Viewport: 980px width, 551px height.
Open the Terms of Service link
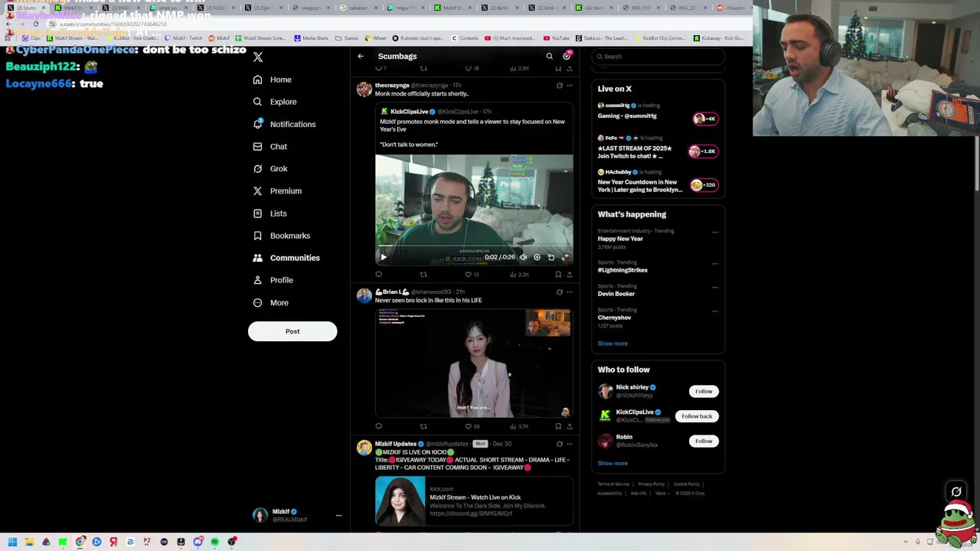[x=613, y=484]
